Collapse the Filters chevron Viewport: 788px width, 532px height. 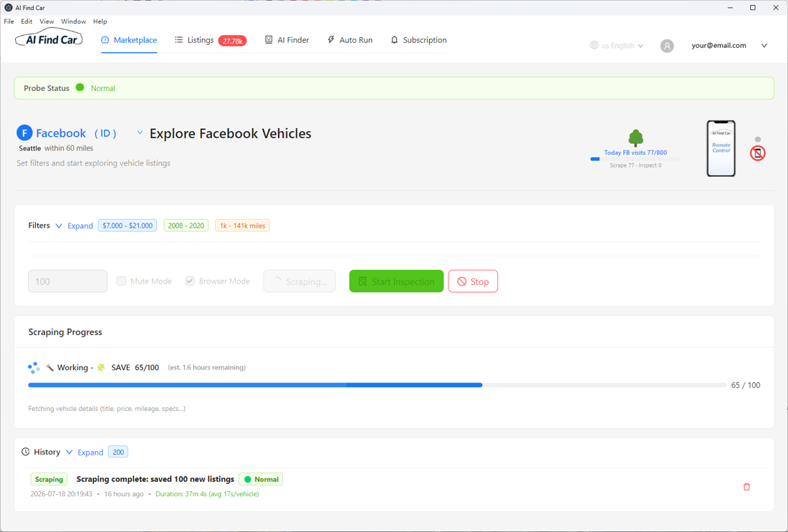[x=58, y=226]
